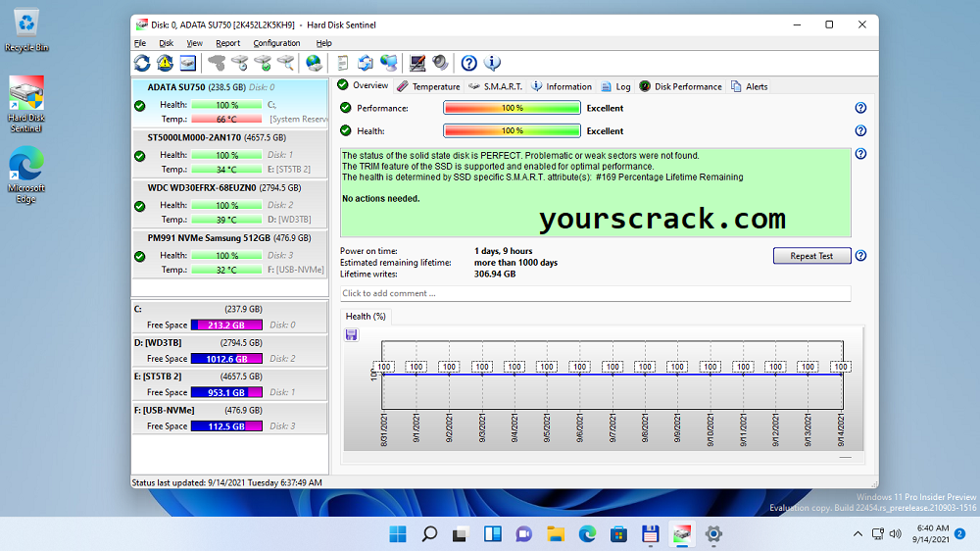980x551 pixels.
Task: Click the save icon in Health chart
Action: coord(351,335)
